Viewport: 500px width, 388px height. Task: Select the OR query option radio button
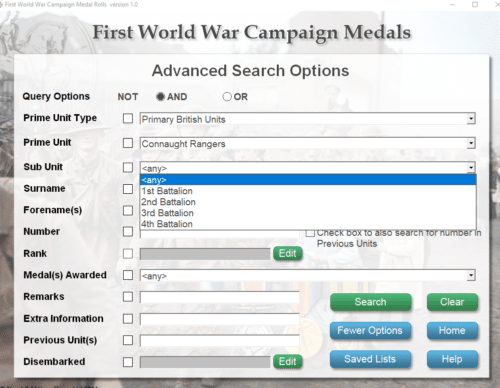227,97
